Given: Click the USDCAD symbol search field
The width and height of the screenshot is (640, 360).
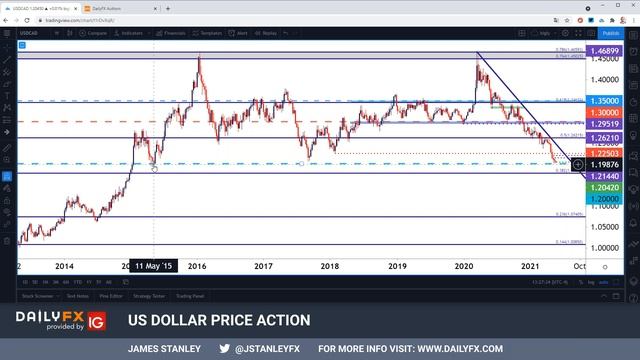Looking at the screenshot, I should (x=29, y=33).
